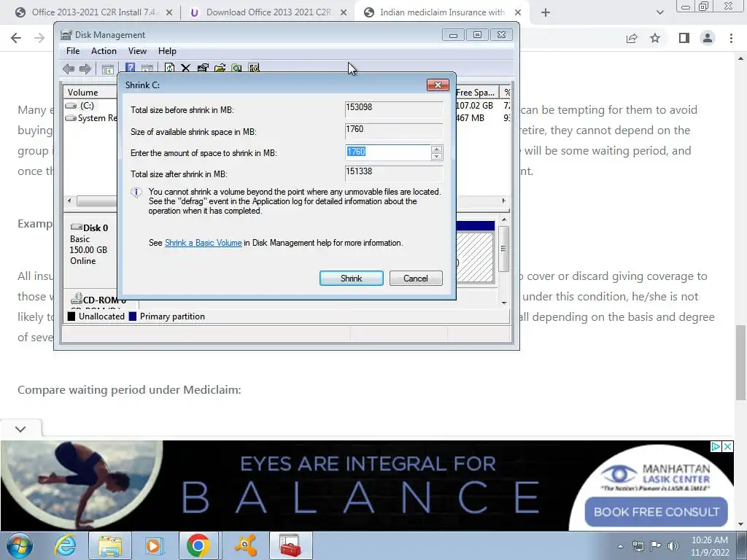Click BOOK FREE CONSULT in the ad

coord(656,512)
